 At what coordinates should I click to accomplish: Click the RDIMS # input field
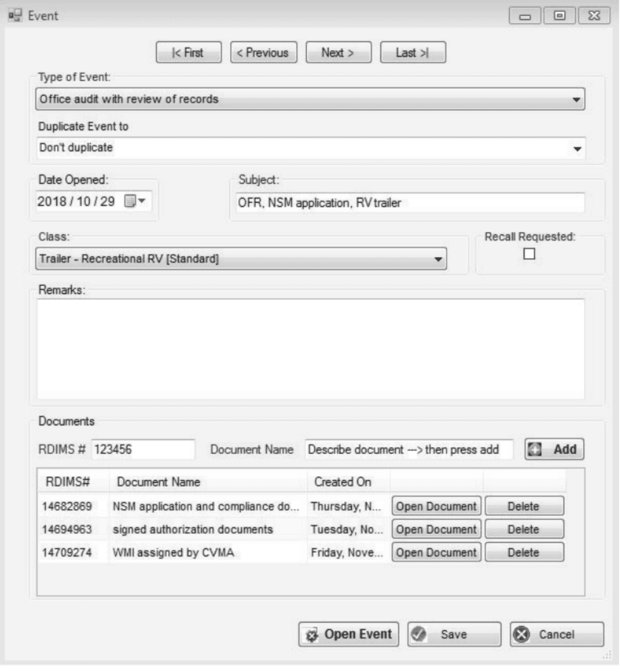pos(143,449)
